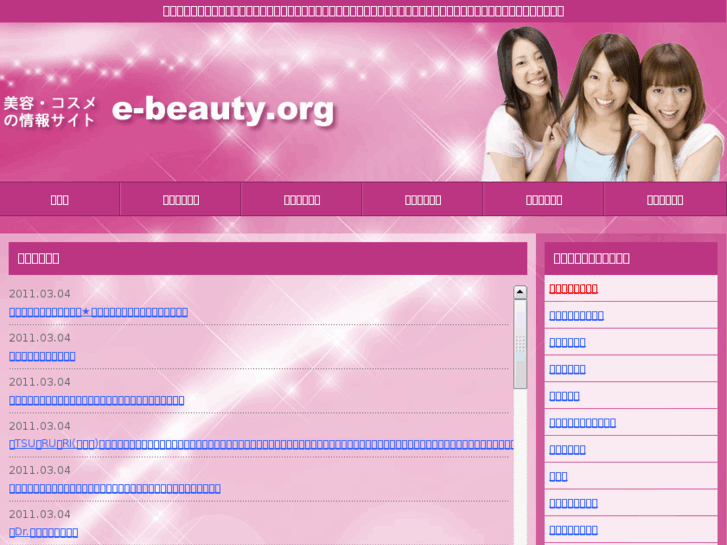
Task: Open the red link in the sidebar
Action: click(x=573, y=289)
